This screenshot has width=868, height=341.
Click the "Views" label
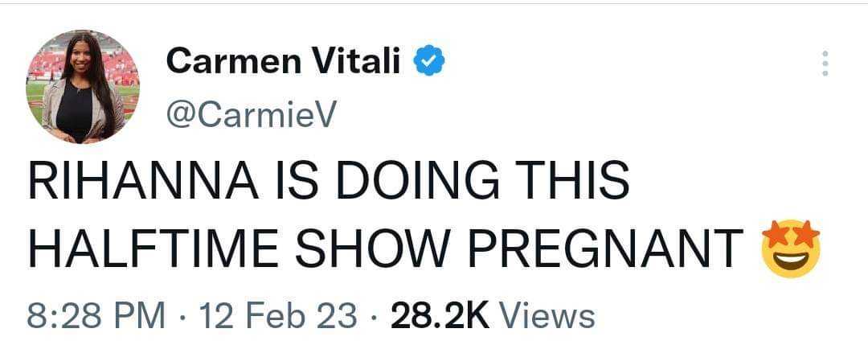pyautogui.click(x=547, y=314)
